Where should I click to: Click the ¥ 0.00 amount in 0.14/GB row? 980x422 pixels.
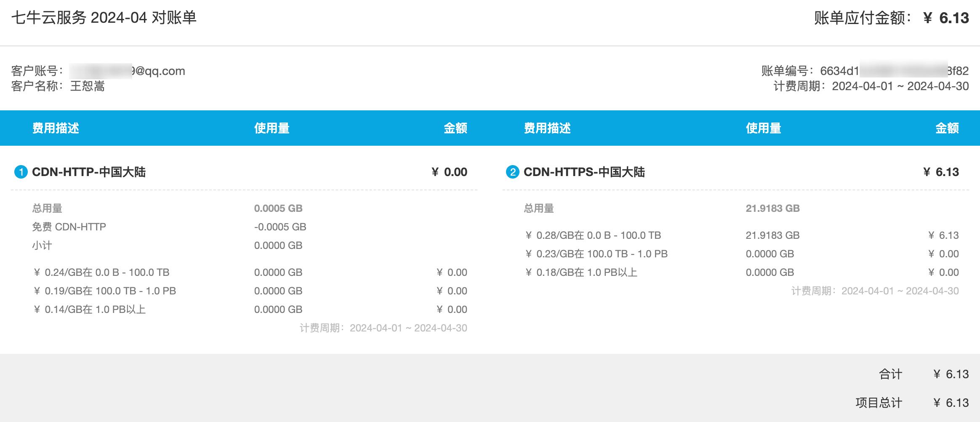pos(452,309)
